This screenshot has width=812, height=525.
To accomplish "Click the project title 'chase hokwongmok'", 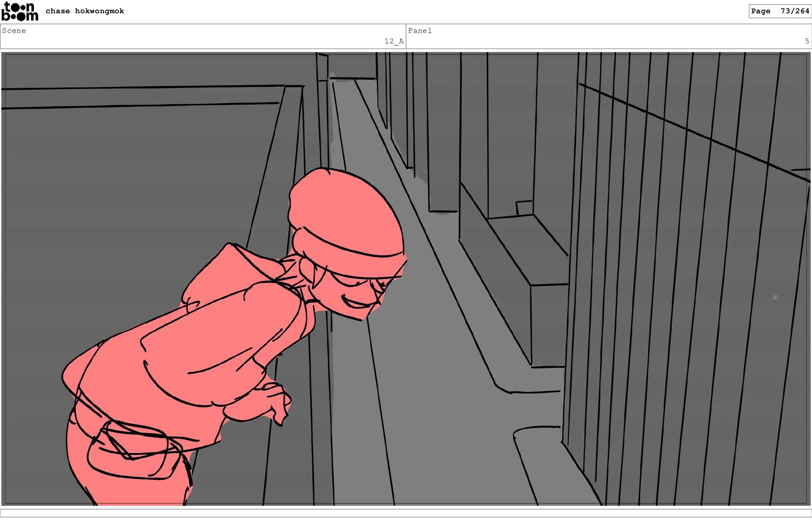I will [85, 11].
